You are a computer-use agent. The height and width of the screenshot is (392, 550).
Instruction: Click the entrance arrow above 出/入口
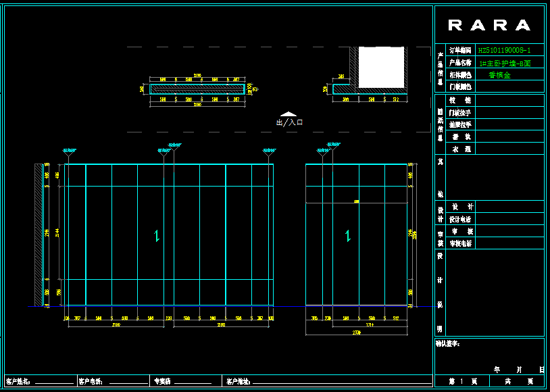click(289, 114)
